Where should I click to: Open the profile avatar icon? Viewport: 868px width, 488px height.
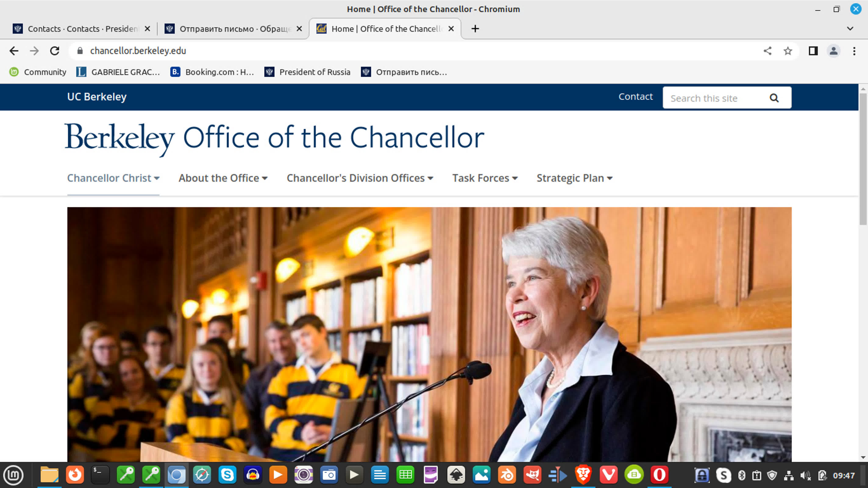pos(833,51)
